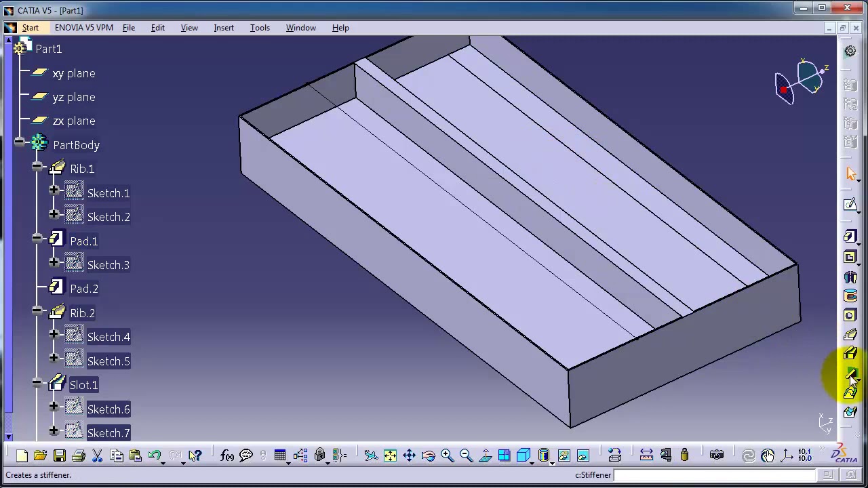Toggle Swap Visible Space
This screenshot has width=868, height=488.
pos(583,455)
